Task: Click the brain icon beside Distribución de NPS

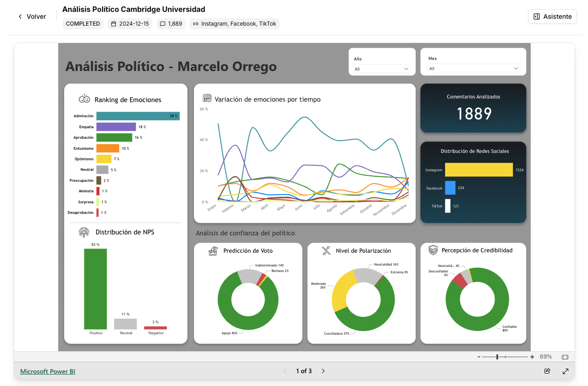Action: (84, 232)
